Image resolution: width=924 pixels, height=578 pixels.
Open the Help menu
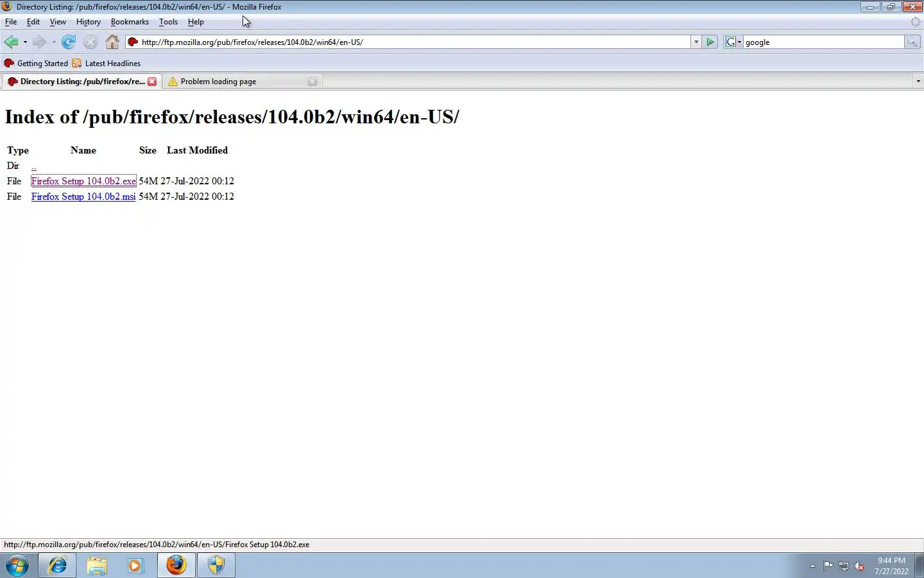[196, 22]
